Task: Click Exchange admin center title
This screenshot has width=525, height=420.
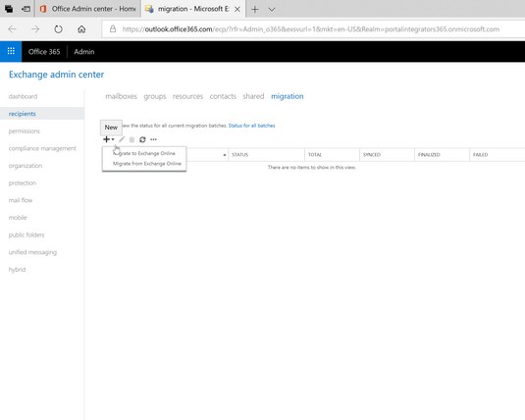Action: (x=56, y=75)
